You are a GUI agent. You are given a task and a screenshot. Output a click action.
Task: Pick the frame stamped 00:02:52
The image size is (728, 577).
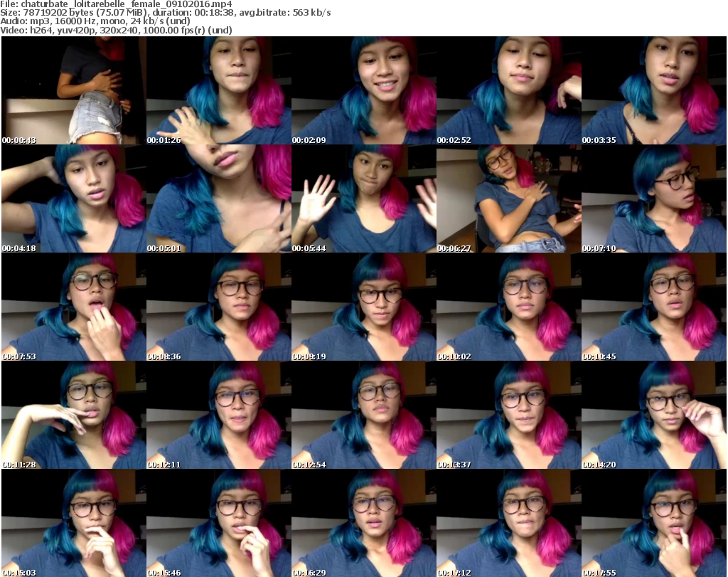(x=509, y=90)
